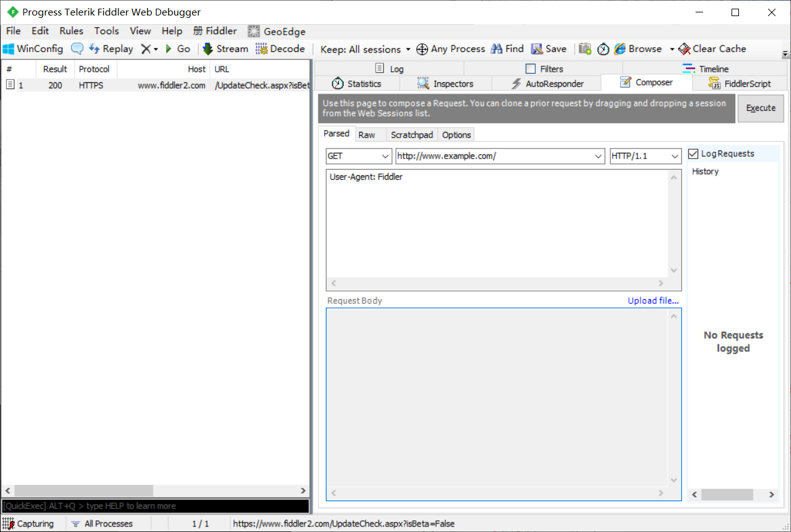Click the Stream toolbar button
This screenshot has height=532, width=791.
click(224, 49)
